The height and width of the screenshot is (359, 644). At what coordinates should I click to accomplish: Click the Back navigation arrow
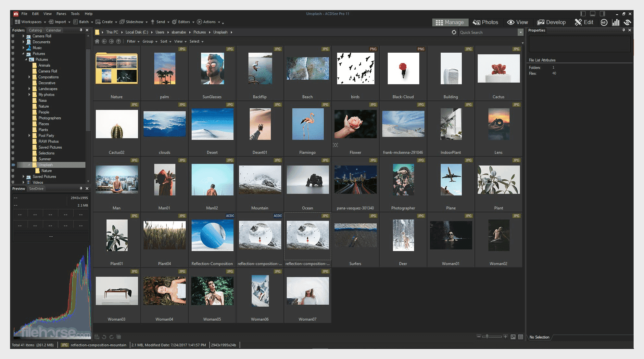[104, 41]
